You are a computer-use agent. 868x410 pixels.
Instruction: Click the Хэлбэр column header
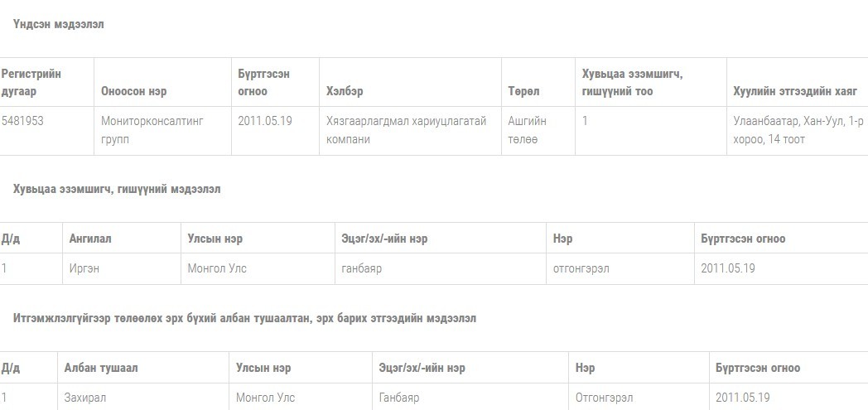click(x=345, y=91)
